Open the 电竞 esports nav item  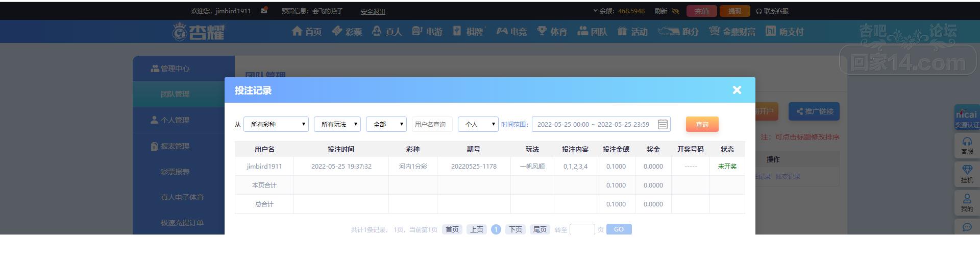(511, 32)
